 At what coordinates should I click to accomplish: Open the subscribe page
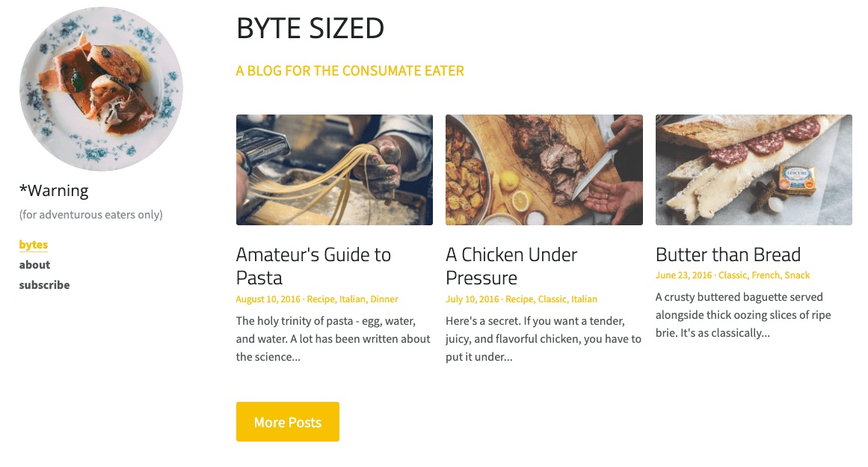(44, 284)
